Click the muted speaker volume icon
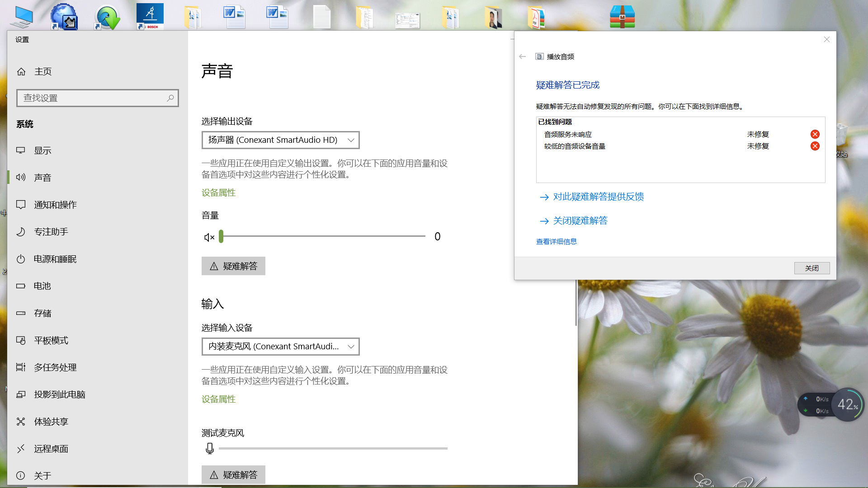The height and width of the screenshot is (488, 868). [209, 237]
